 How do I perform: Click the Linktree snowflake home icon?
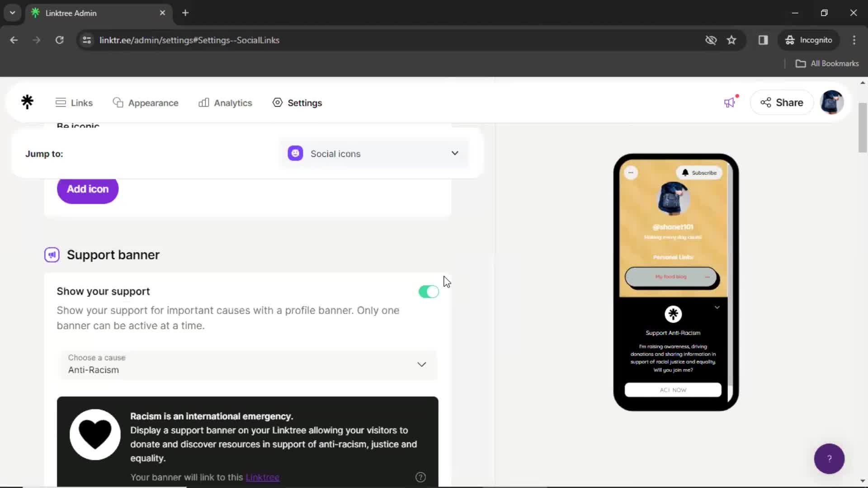pyautogui.click(x=28, y=102)
